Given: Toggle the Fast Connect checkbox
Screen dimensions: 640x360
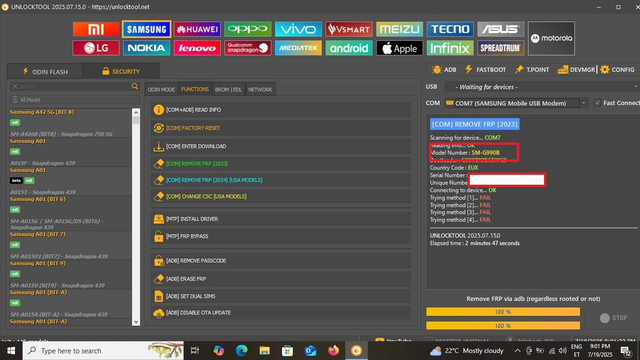Looking at the screenshot, I should pyautogui.click(x=597, y=103).
